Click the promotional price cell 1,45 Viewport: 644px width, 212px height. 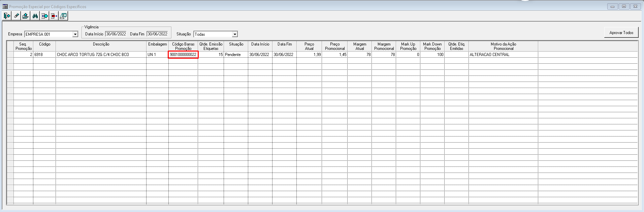coord(335,55)
